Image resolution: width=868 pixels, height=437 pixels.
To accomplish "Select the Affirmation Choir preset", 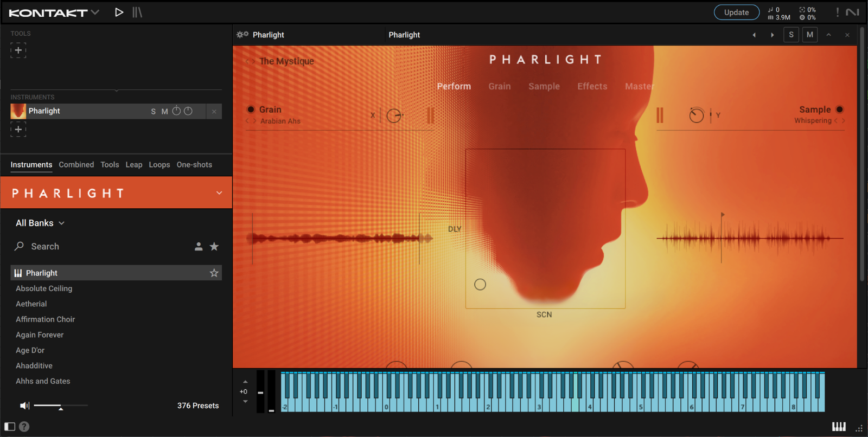I will coord(46,319).
